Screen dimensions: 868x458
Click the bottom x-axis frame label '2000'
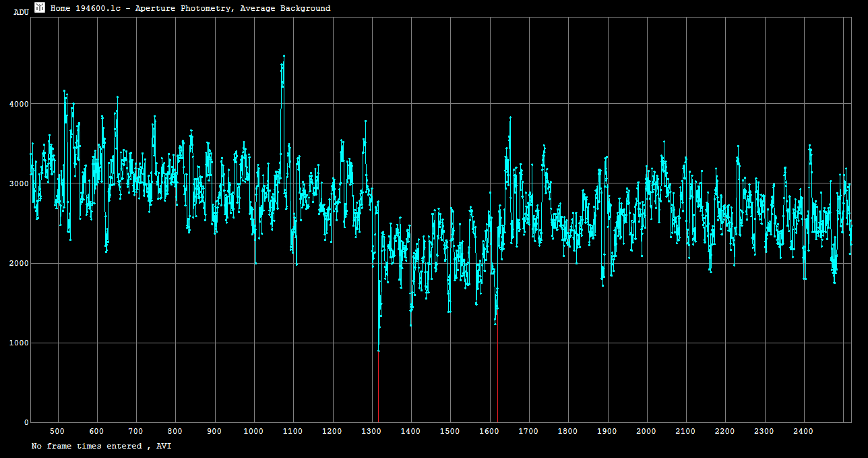[646, 431]
